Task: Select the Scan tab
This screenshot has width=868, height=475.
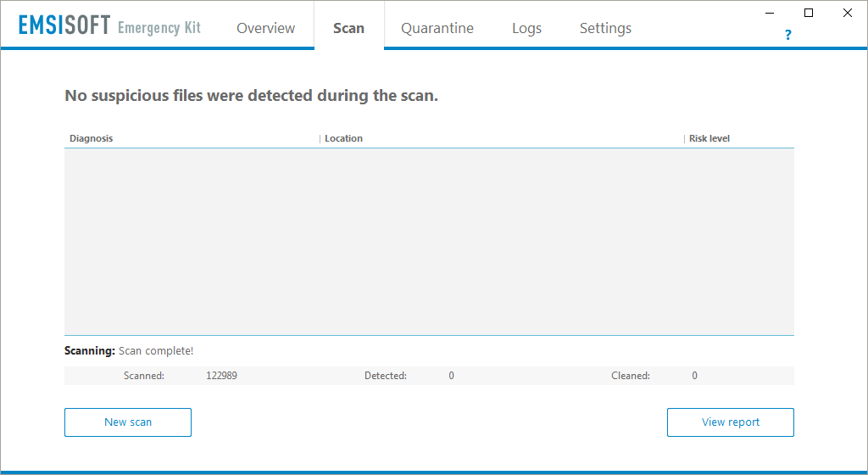Action: (x=348, y=28)
